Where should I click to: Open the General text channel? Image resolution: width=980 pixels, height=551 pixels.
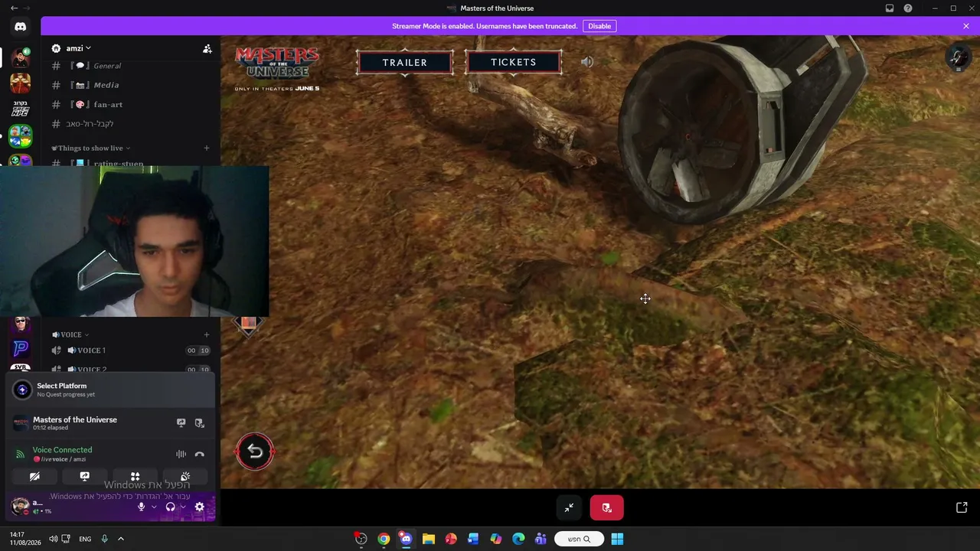[130, 66]
